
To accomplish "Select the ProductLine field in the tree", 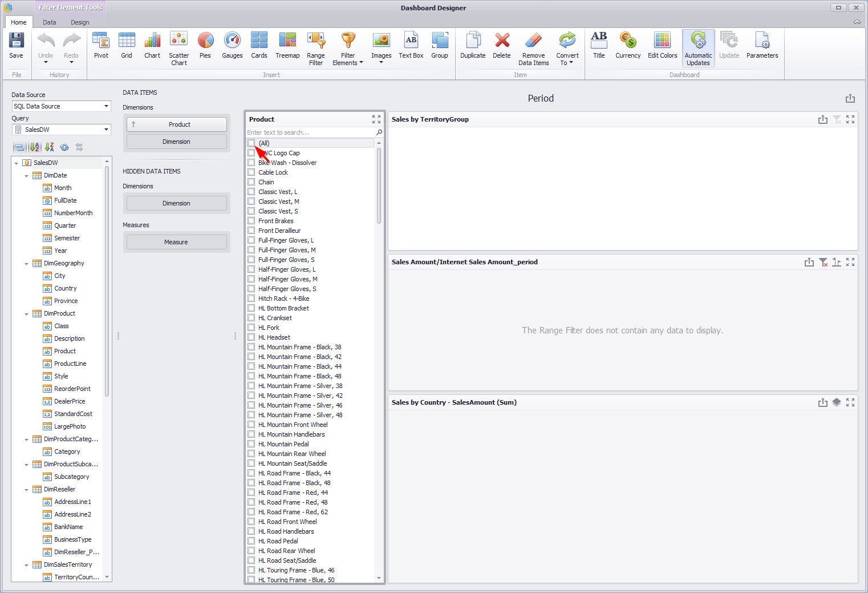I will point(70,364).
